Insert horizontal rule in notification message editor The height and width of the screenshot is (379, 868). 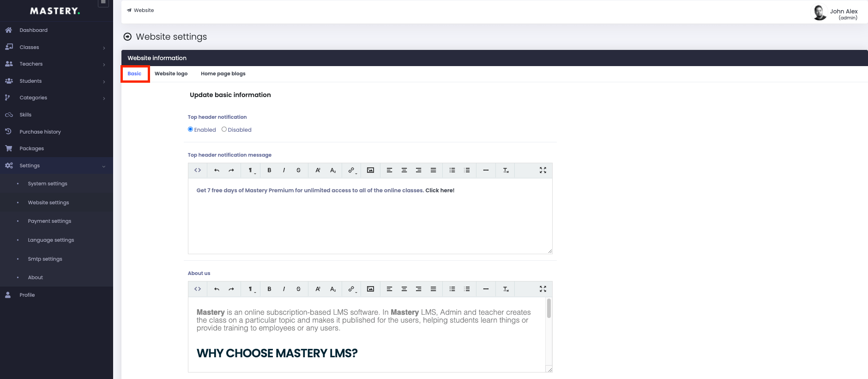tap(486, 170)
